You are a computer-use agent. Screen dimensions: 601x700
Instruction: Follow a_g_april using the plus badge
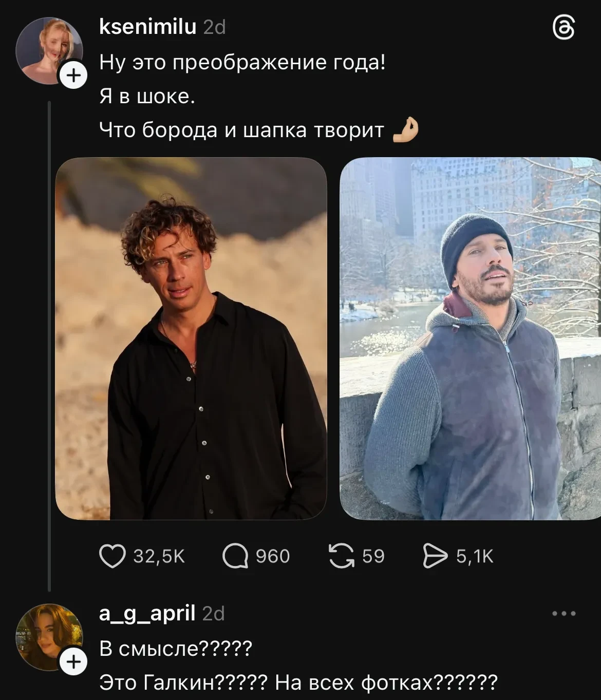[74, 661]
